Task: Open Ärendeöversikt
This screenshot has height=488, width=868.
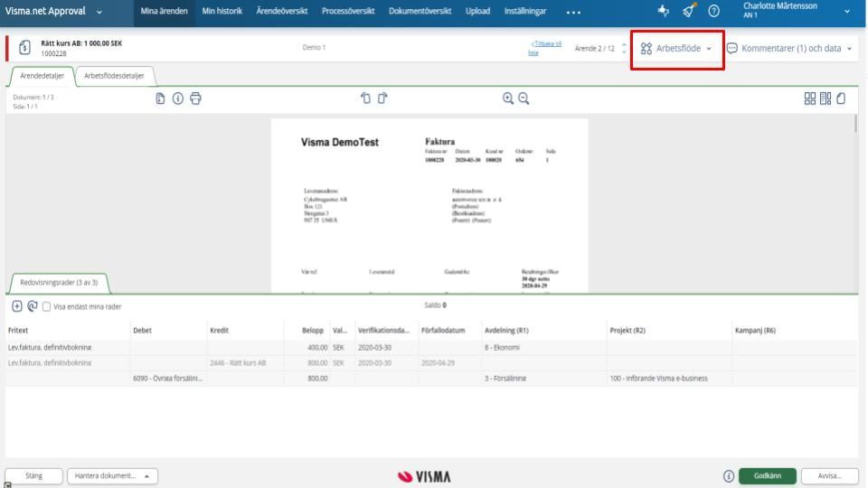Action: 282,11
